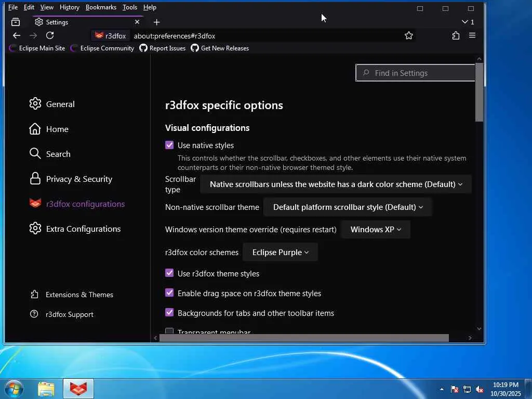
Task: Click the muted volume tray icon
Action: pos(480,389)
